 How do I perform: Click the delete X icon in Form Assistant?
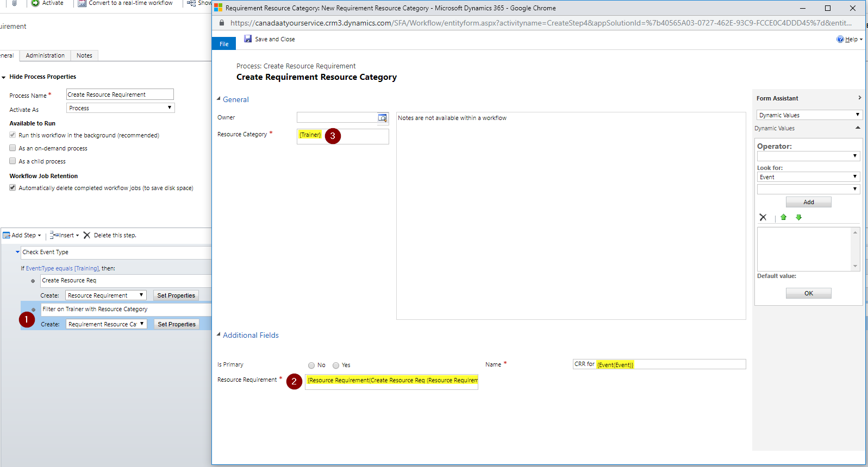(x=763, y=217)
